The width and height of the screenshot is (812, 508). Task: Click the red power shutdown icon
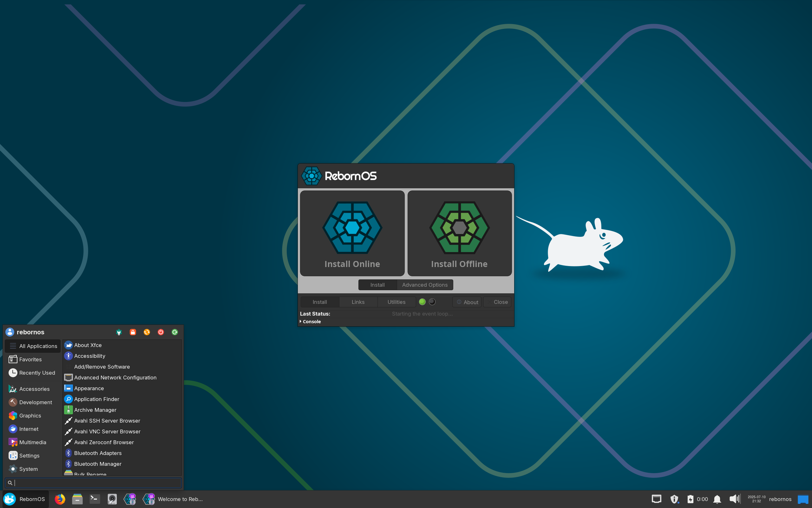coord(161,332)
